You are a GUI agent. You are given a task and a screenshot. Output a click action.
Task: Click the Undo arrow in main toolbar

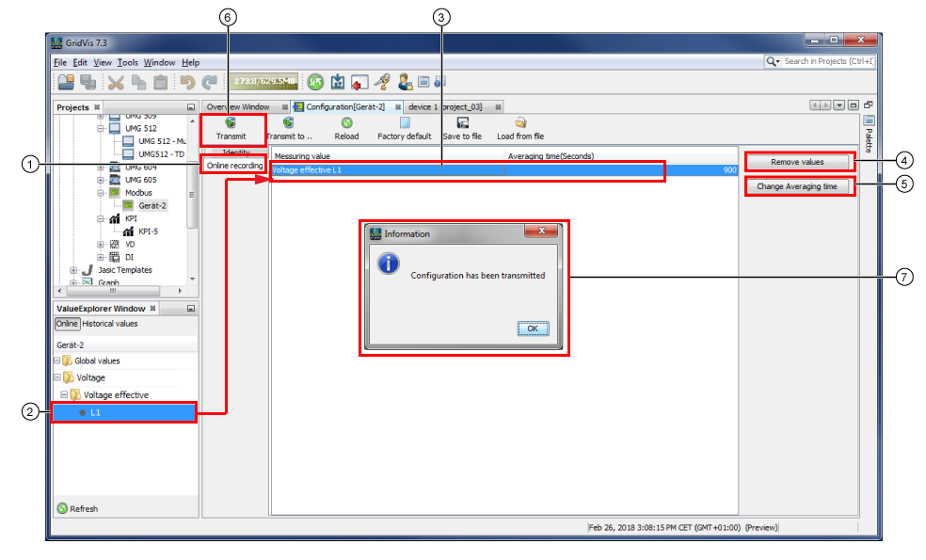coord(186,83)
